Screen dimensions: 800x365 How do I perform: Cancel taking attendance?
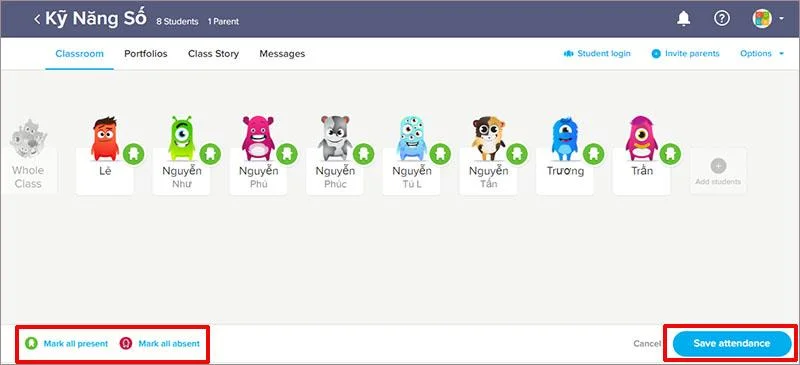[x=647, y=344]
